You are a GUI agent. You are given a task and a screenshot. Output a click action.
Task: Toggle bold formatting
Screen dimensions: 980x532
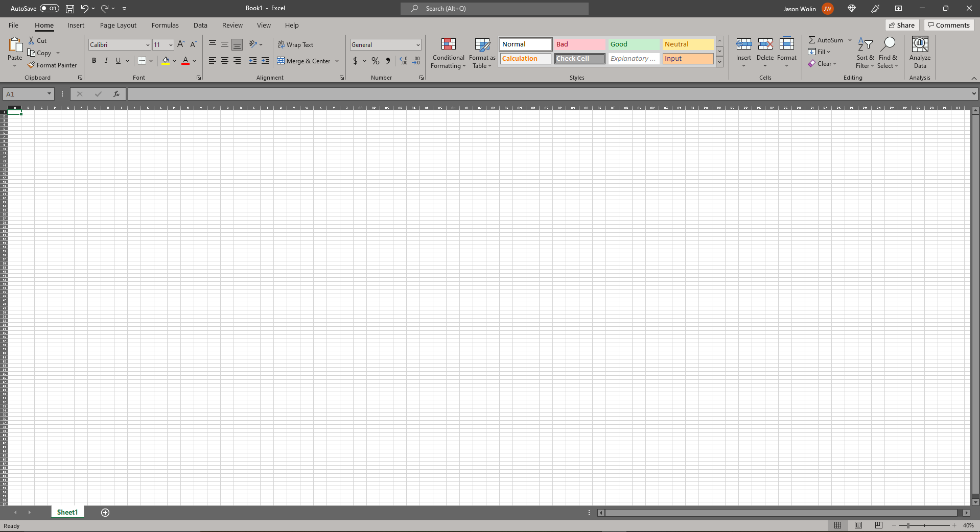[x=94, y=61]
